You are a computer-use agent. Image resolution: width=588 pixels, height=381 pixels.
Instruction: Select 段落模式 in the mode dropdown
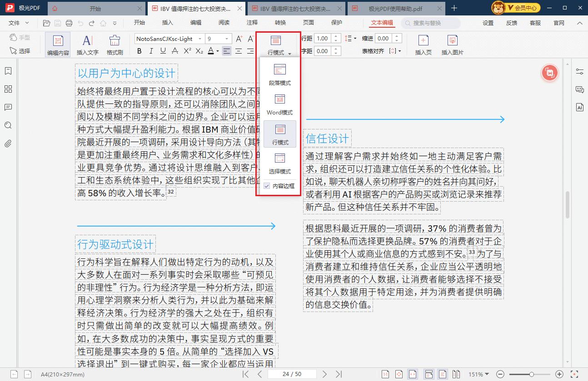point(279,74)
